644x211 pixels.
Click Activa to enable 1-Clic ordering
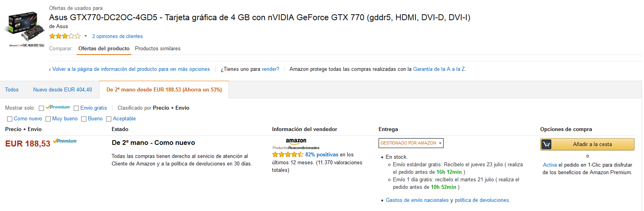point(550,165)
